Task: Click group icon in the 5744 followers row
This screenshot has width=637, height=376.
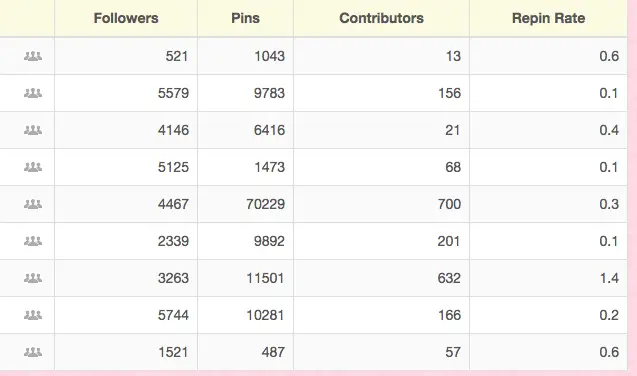Action: 33,315
